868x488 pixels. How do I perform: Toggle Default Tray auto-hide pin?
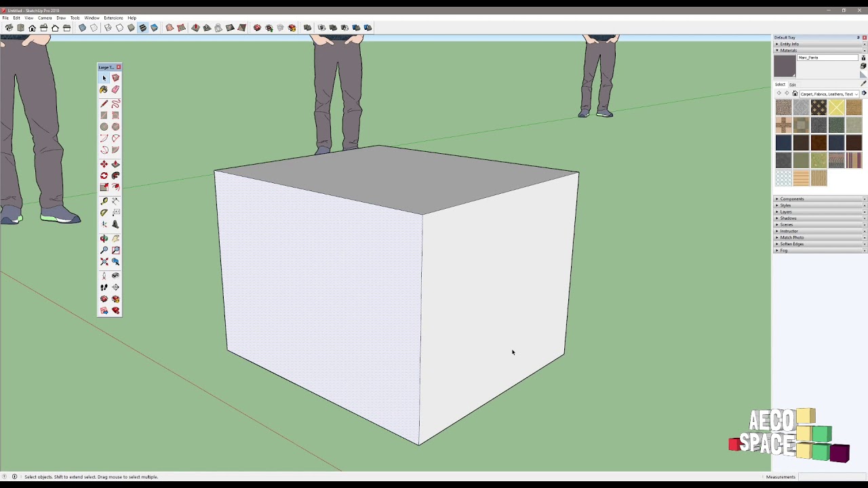(x=858, y=37)
